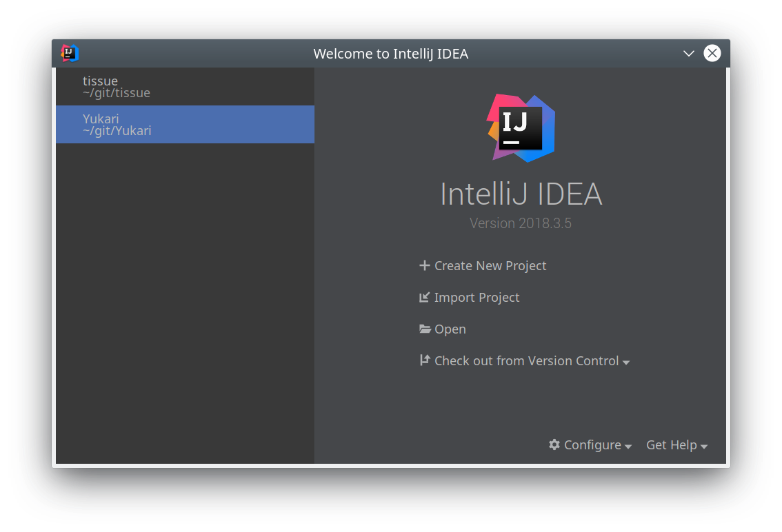
Task: Click the large IntelliJ IDEA logo
Action: [x=521, y=128]
